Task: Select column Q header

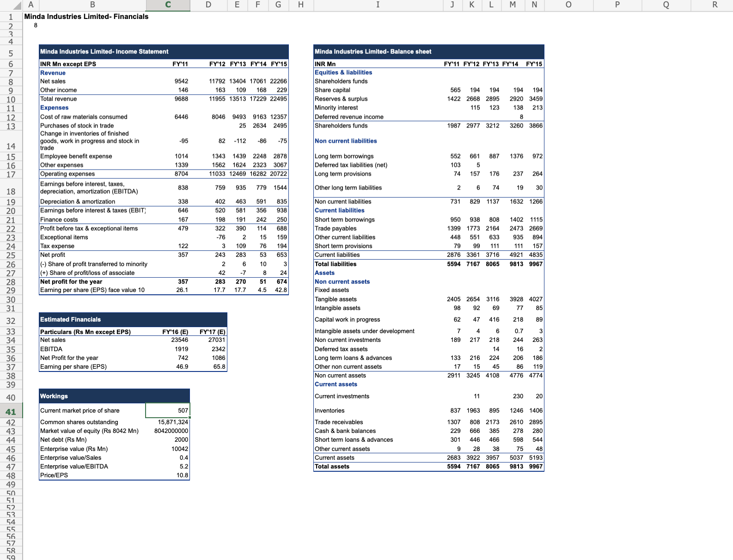Action: click(x=666, y=5)
